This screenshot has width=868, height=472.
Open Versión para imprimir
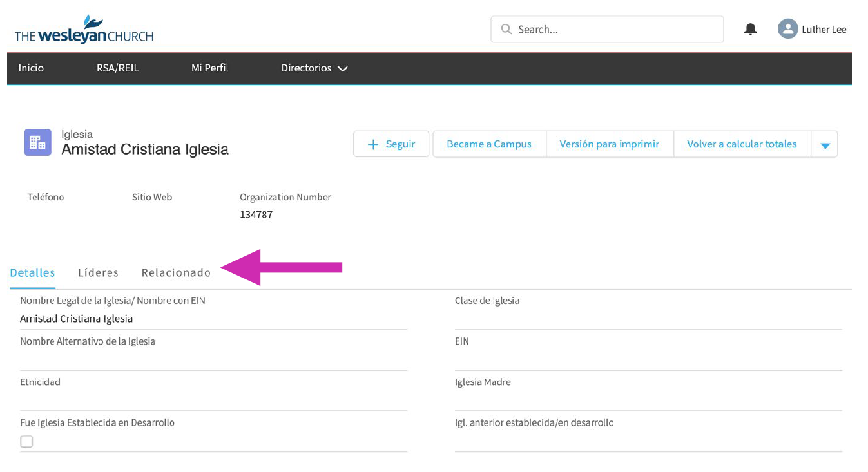tap(609, 144)
